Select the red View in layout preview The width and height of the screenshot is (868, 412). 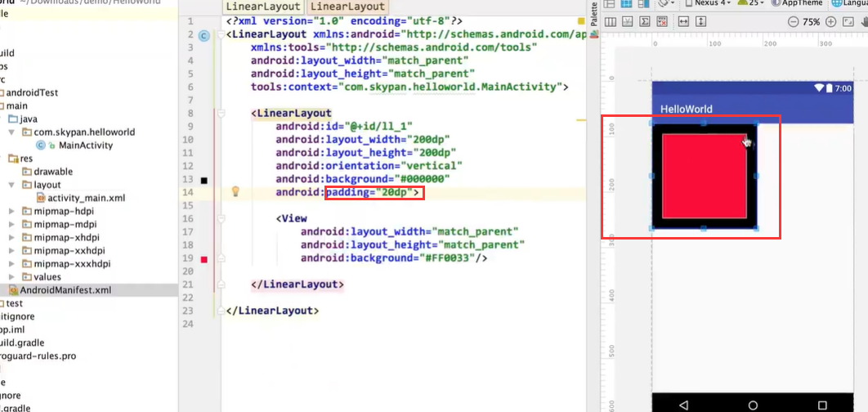tap(705, 176)
